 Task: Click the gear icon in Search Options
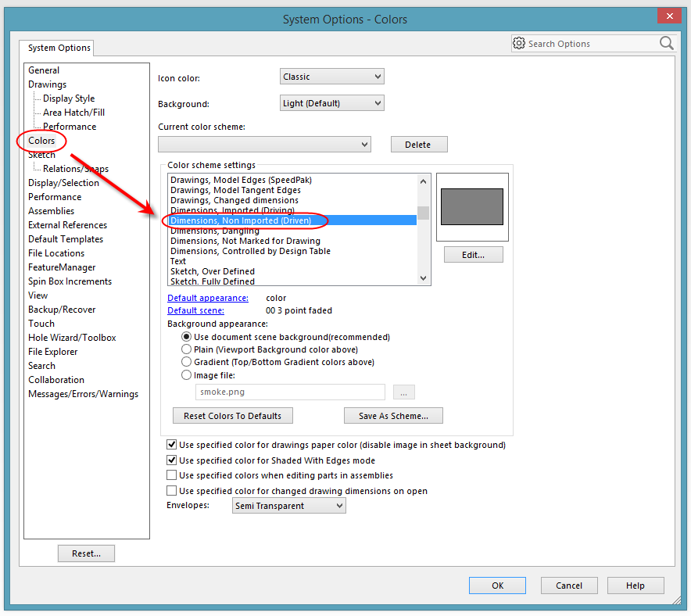pyautogui.click(x=520, y=44)
